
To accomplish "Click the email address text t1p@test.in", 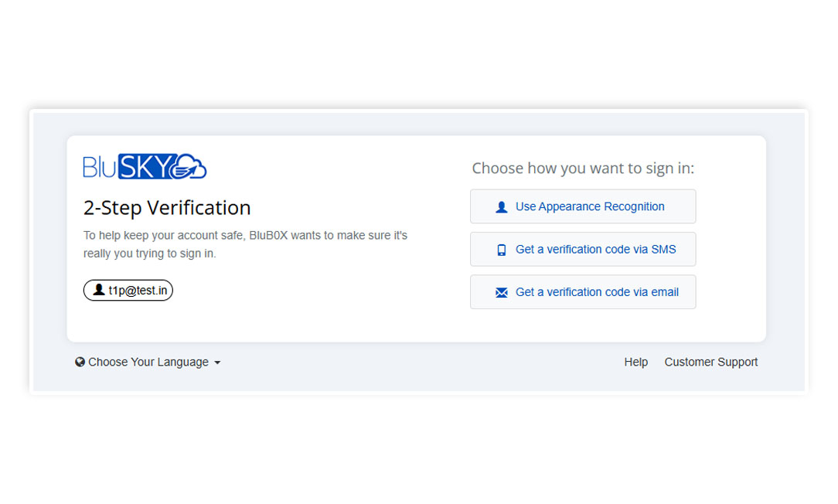I will [x=138, y=291].
